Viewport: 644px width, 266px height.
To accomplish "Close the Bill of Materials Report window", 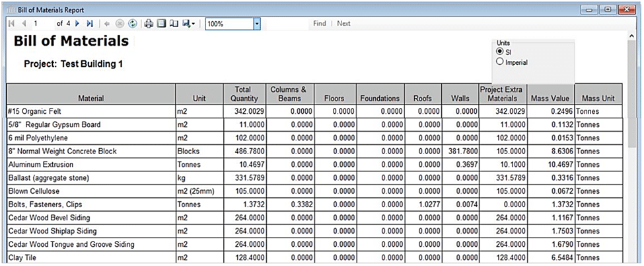I will point(627,9).
